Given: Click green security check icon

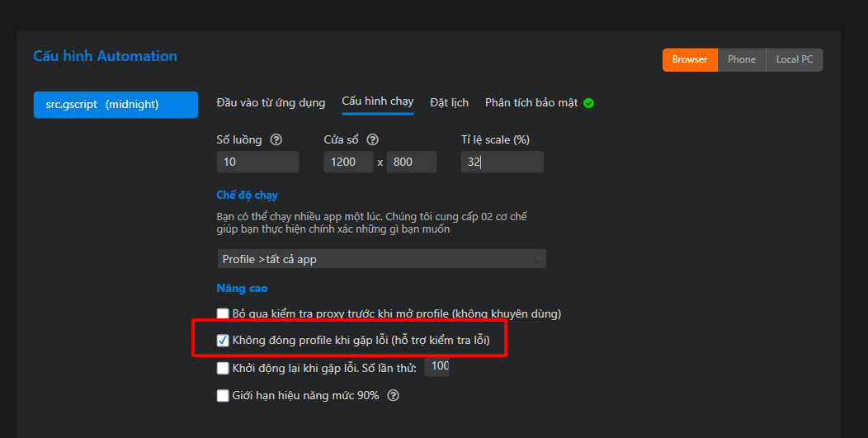Looking at the screenshot, I should [x=588, y=103].
